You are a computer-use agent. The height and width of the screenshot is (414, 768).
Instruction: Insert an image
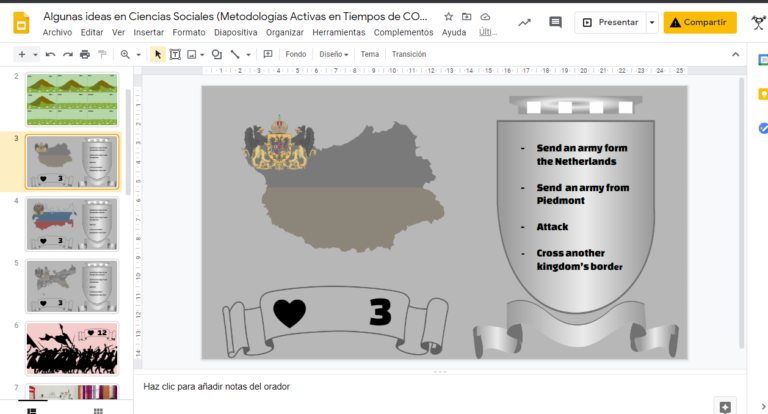pos(192,54)
